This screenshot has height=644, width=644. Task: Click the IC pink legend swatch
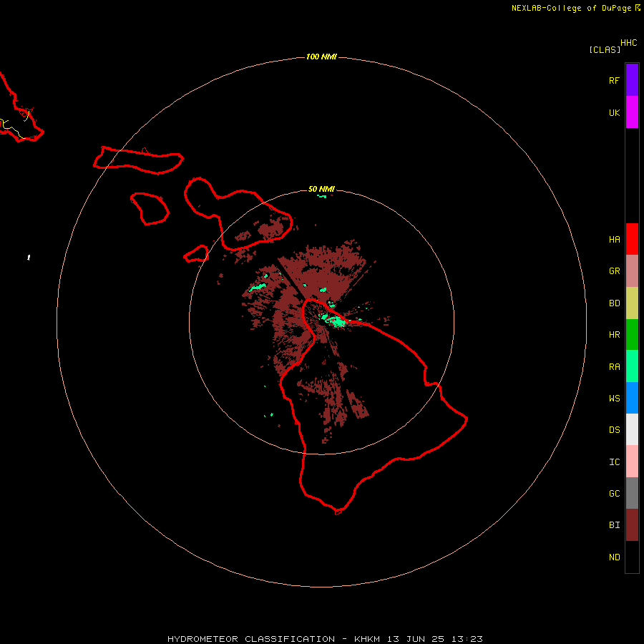point(632,462)
